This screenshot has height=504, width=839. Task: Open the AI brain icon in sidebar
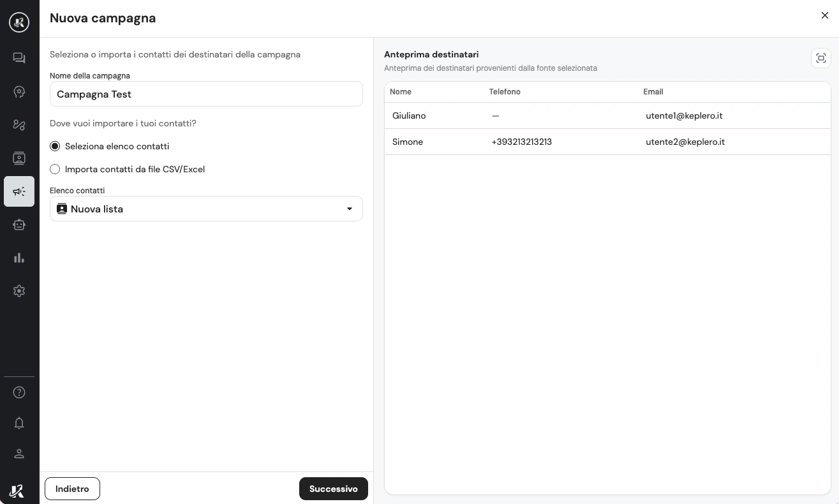[19, 92]
